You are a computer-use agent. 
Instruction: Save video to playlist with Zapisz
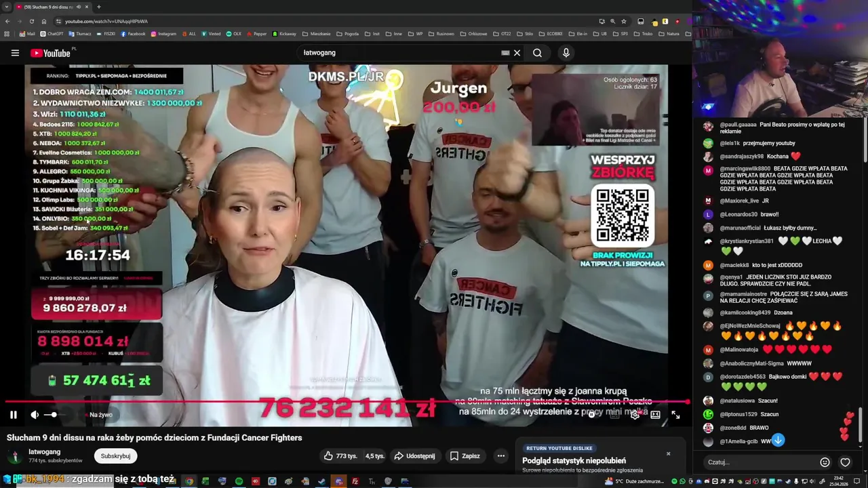point(465,456)
